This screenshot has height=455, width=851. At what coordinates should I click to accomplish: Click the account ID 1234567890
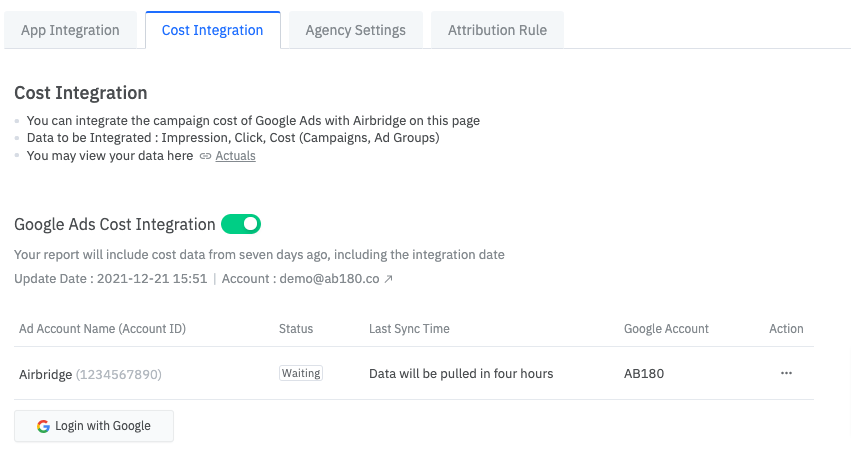pyautogui.click(x=119, y=374)
